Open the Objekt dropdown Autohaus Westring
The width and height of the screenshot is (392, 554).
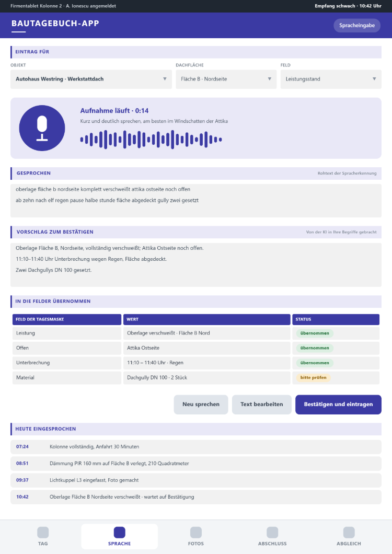[x=91, y=79]
